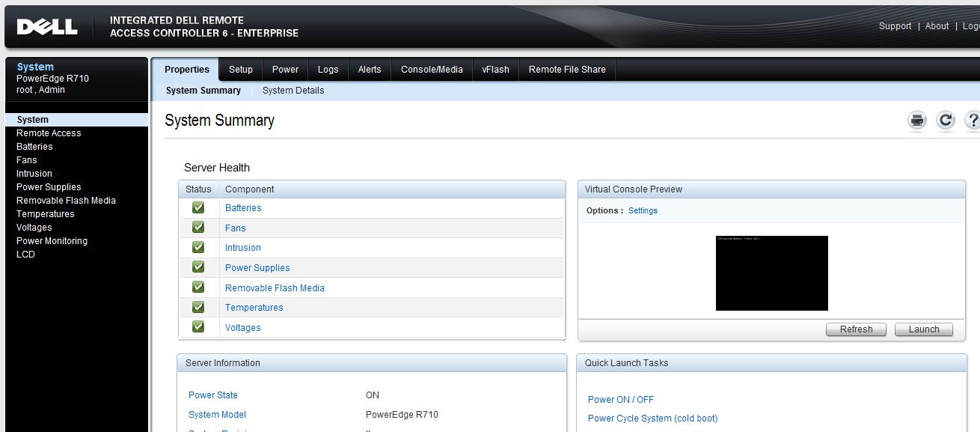Click the green status check beside Batteries
The height and width of the screenshot is (432, 980).
pyautogui.click(x=197, y=207)
